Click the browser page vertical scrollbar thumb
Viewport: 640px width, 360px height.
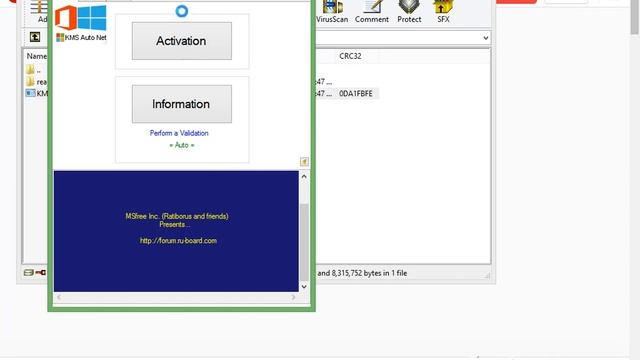click(x=635, y=16)
